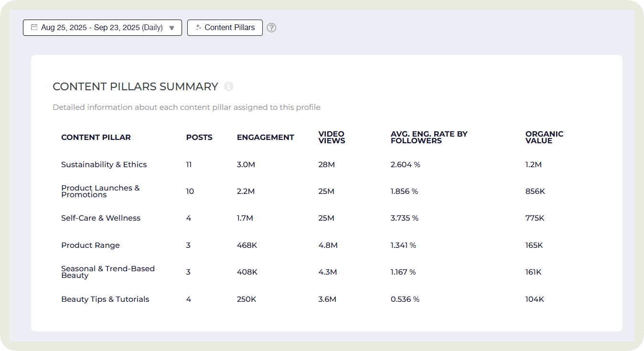Select the Sustainability & Ethics pillar

coord(104,164)
